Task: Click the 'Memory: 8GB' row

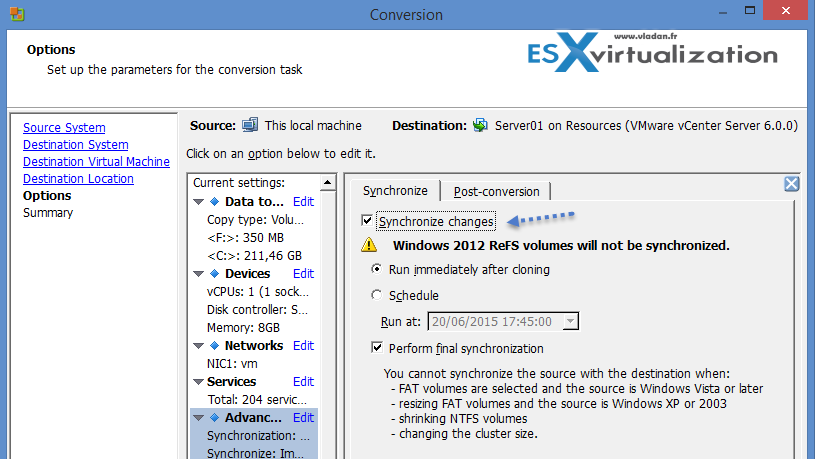Action: (243, 327)
